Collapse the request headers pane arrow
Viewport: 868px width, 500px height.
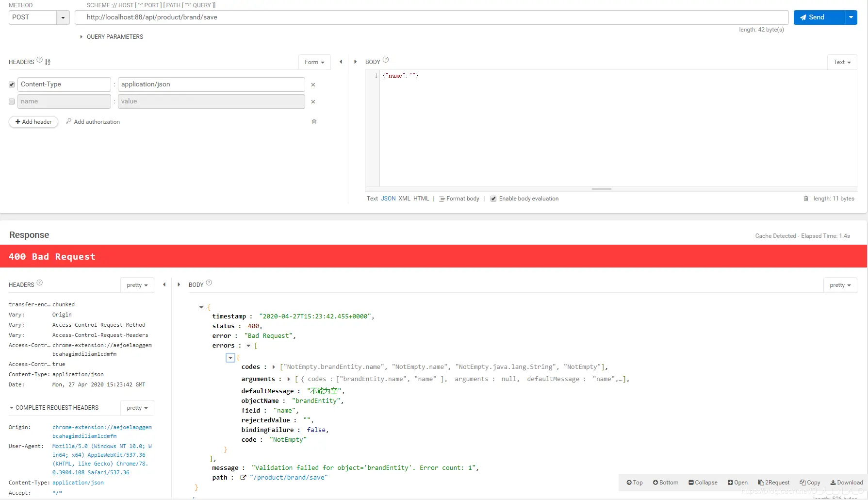(341, 62)
